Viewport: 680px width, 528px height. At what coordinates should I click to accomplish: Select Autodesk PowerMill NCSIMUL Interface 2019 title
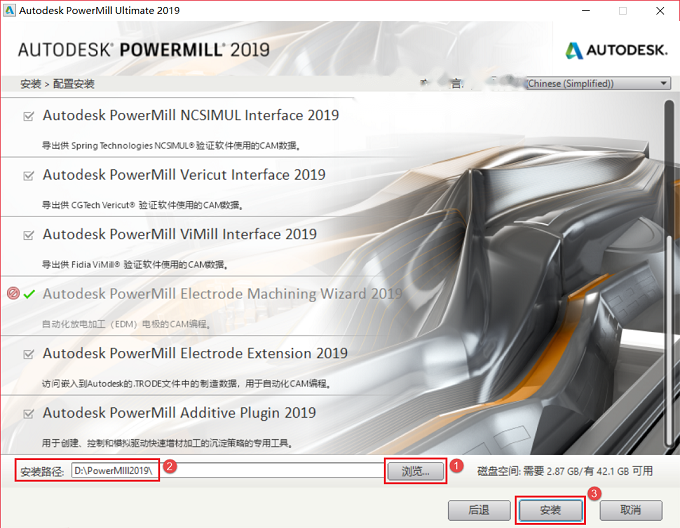pyautogui.click(x=191, y=115)
